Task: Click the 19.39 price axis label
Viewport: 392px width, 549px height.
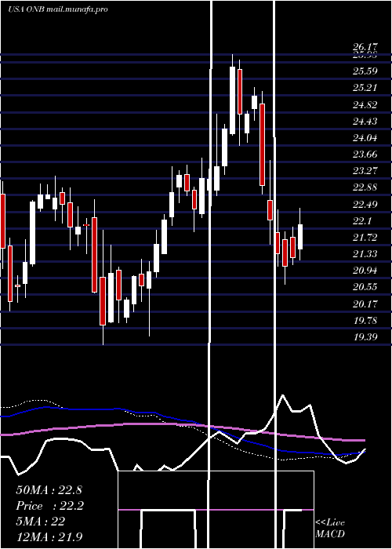Action: point(365,336)
